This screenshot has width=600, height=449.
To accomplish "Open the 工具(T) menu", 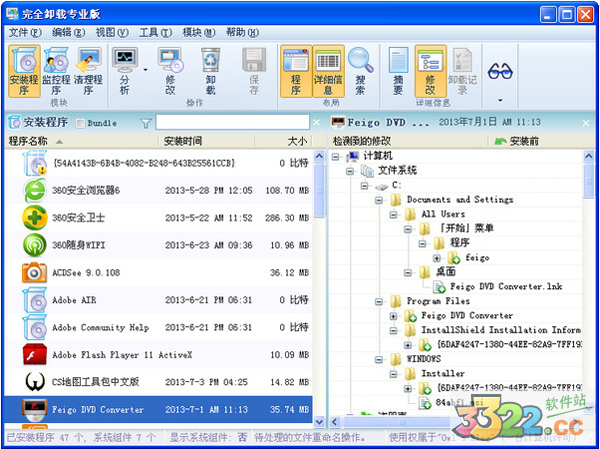I will (155, 33).
